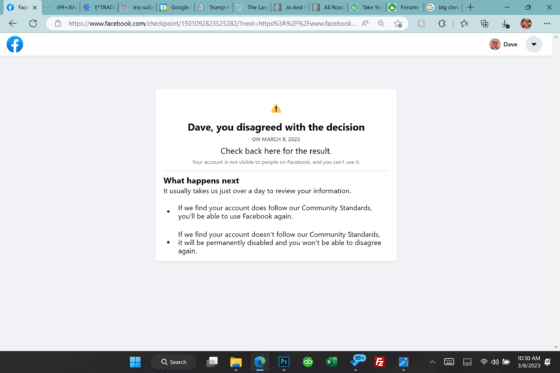Click the Dave profile picture
Viewport: 560px width, 373px height.
click(495, 44)
